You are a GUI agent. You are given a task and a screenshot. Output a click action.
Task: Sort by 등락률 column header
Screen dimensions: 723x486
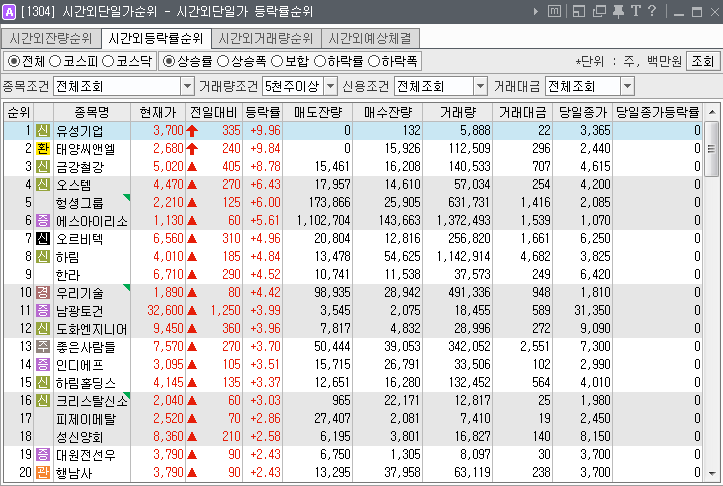(262, 112)
